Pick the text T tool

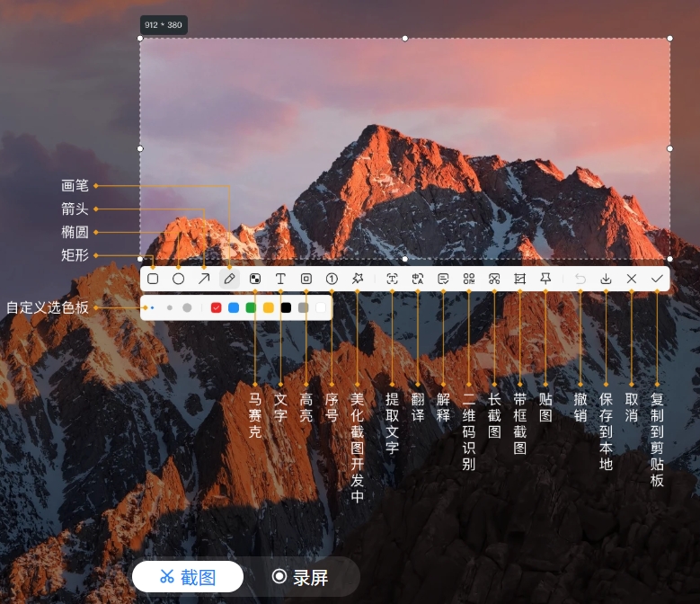point(280,279)
